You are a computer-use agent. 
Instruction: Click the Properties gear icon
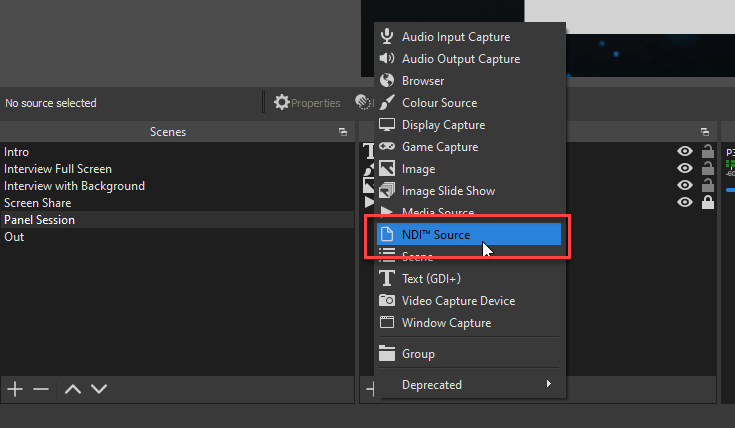tap(281, 102)
